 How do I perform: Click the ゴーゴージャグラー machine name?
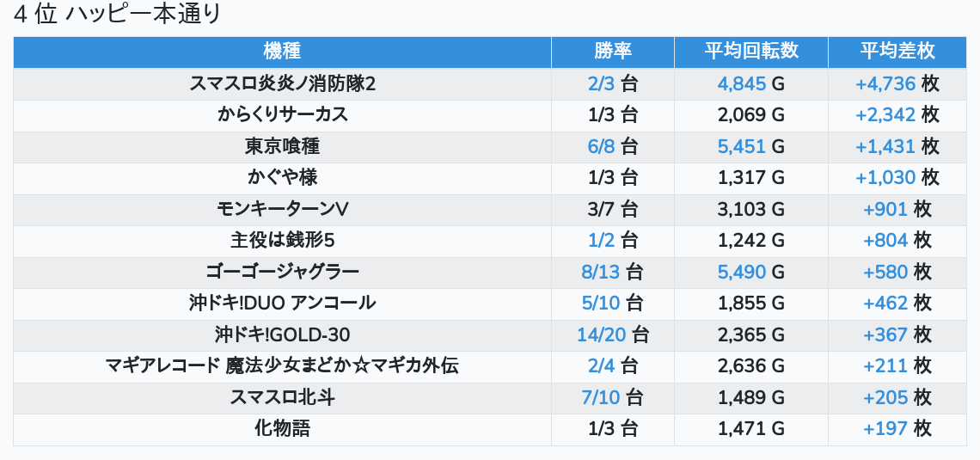coord(282,272)
